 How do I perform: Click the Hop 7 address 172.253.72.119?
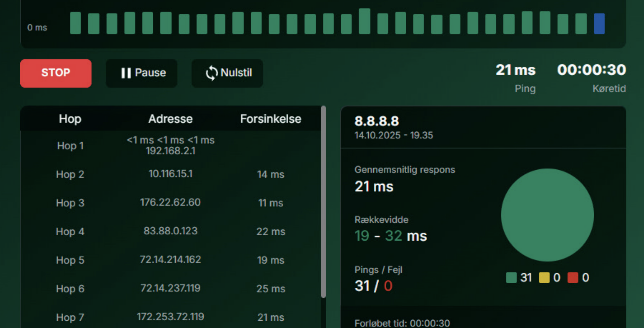[x=170, y=317]
